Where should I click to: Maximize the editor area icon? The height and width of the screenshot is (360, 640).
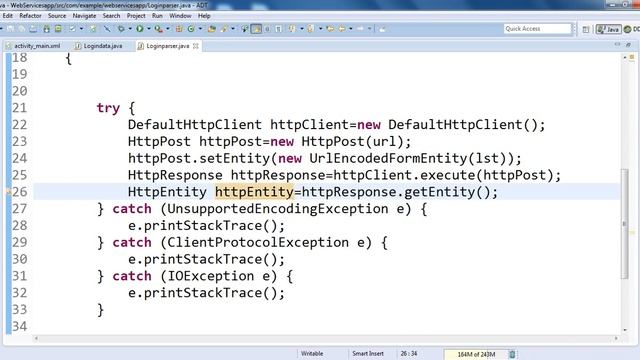(629, 44)
